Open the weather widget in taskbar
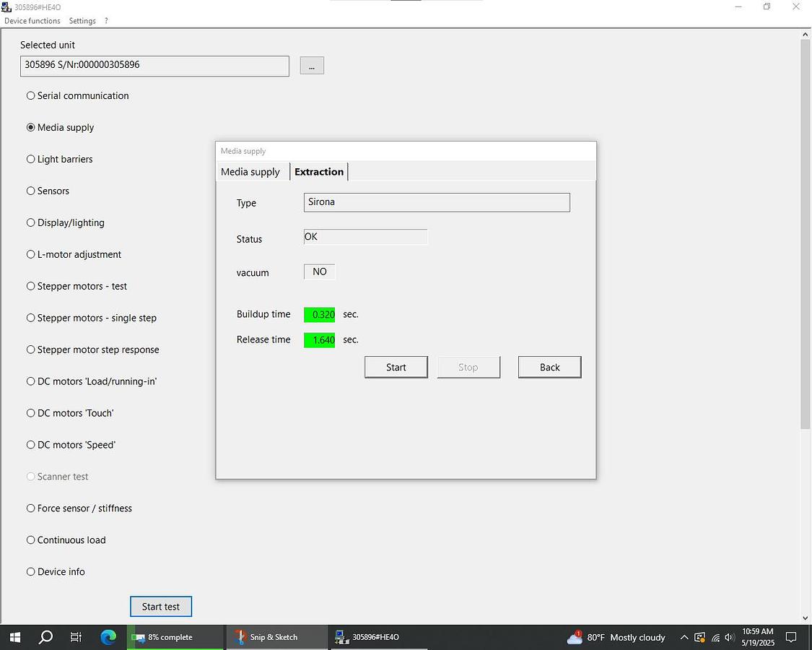Image resolution: width=812 pixels, height=650 pixels. [619, 637]
